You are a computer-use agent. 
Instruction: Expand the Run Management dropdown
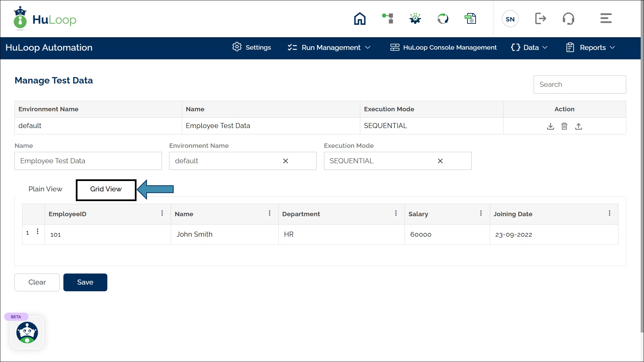tap(329, 48)
